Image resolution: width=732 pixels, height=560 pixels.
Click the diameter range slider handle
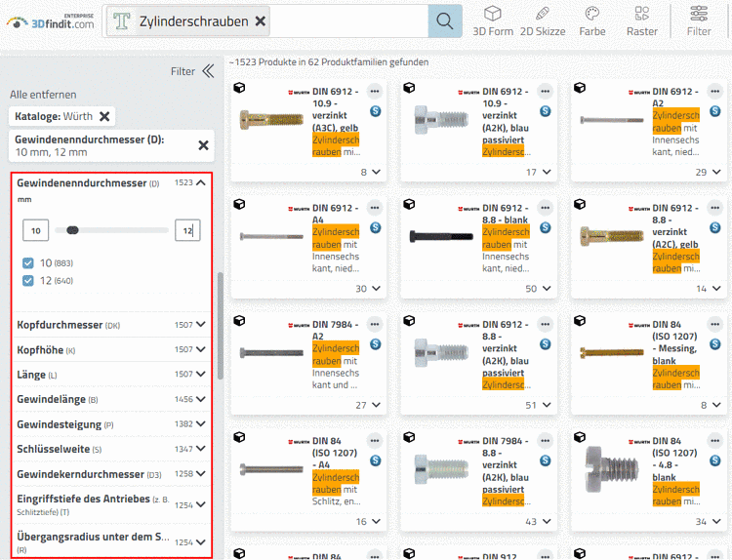[x=72, y=230]
